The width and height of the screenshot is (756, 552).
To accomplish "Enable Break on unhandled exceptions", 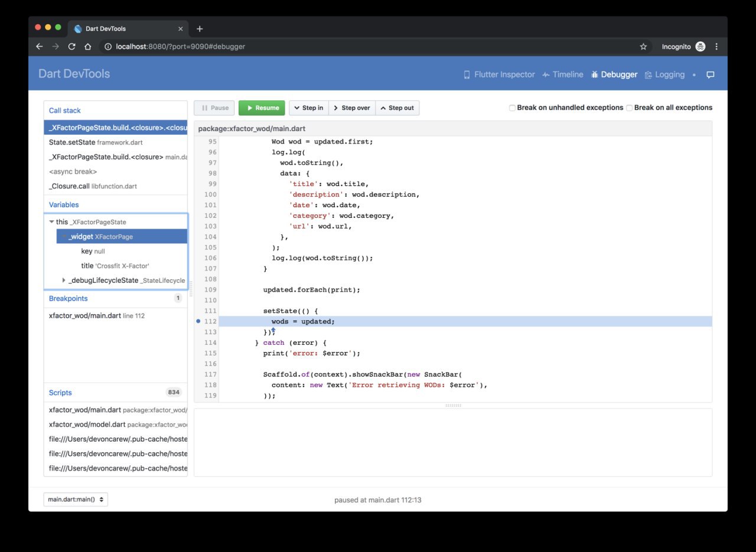I will (512, 108).
